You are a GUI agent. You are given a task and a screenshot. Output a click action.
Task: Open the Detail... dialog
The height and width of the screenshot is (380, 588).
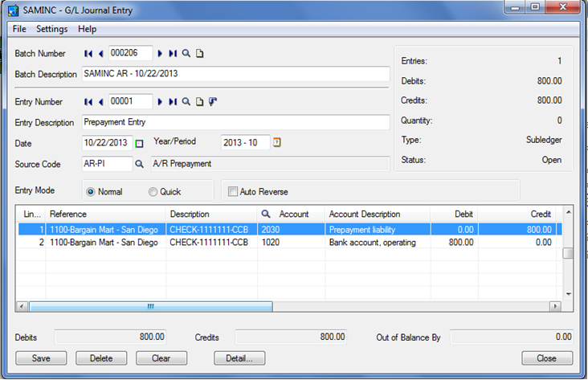[239, 358]
